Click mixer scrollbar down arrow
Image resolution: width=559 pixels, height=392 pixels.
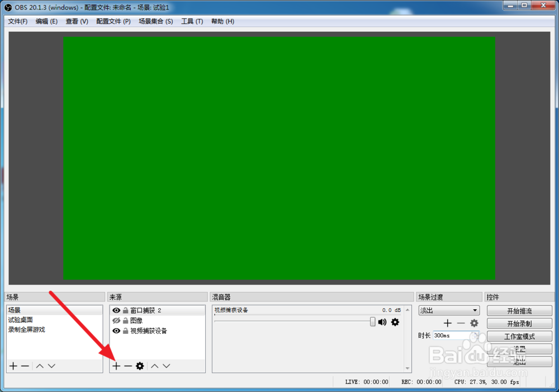point(408,368)
